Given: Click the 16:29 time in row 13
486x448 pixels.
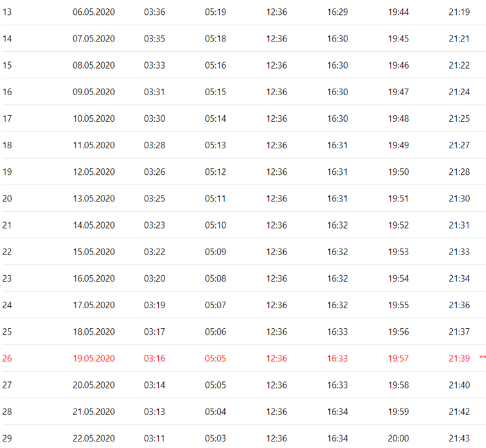Looking at the screenshot, I should [337, 12].
